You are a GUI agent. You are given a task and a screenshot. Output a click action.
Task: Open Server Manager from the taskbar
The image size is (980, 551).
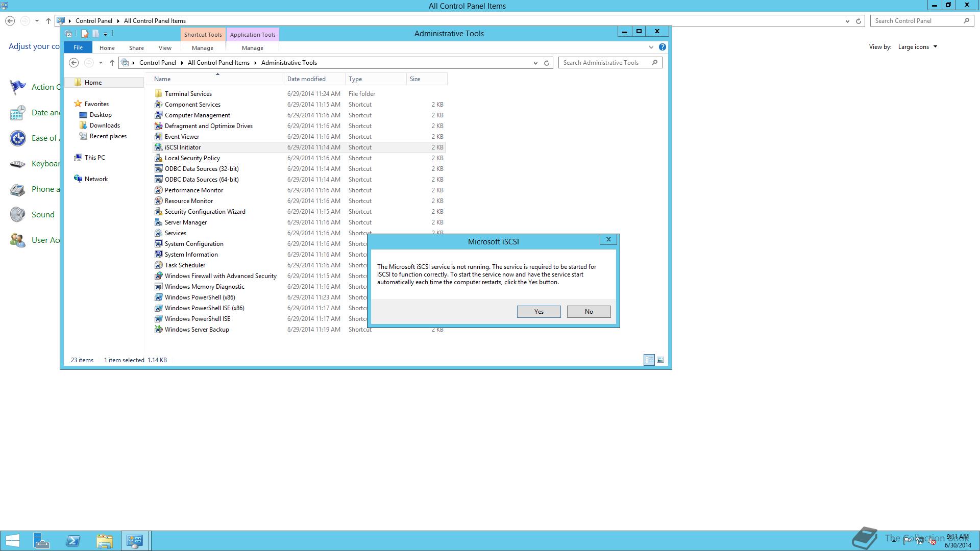[41, 541]
